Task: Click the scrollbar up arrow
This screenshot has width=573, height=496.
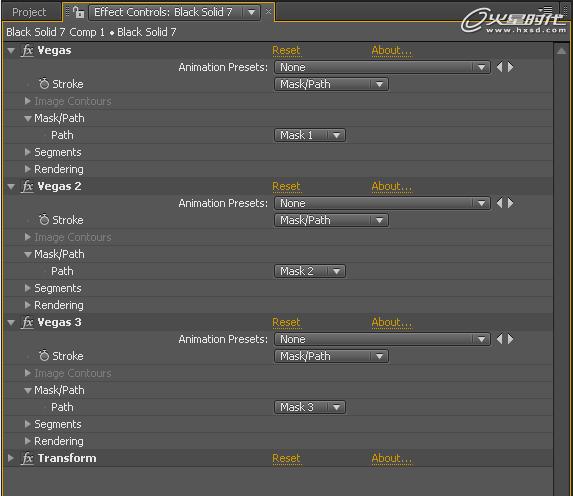Action: click(562, 51)
